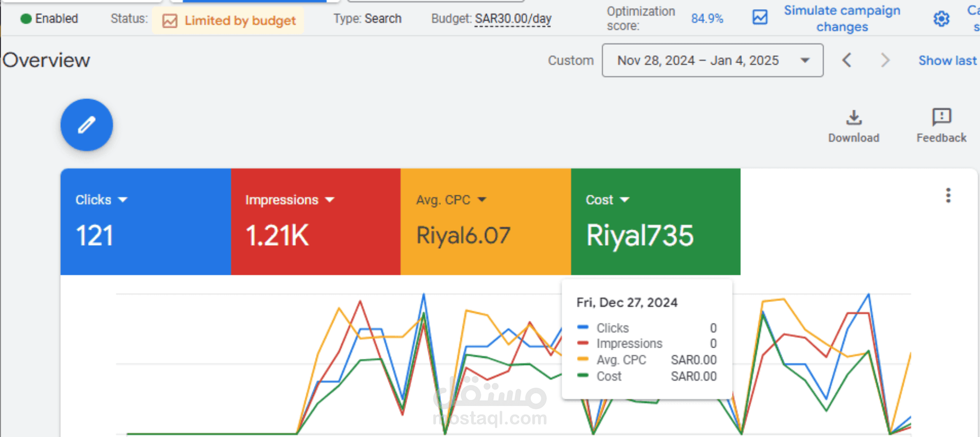Expand the Clicks metric dropdown
This screenshot has height=437, width=980.
point(122,200)
